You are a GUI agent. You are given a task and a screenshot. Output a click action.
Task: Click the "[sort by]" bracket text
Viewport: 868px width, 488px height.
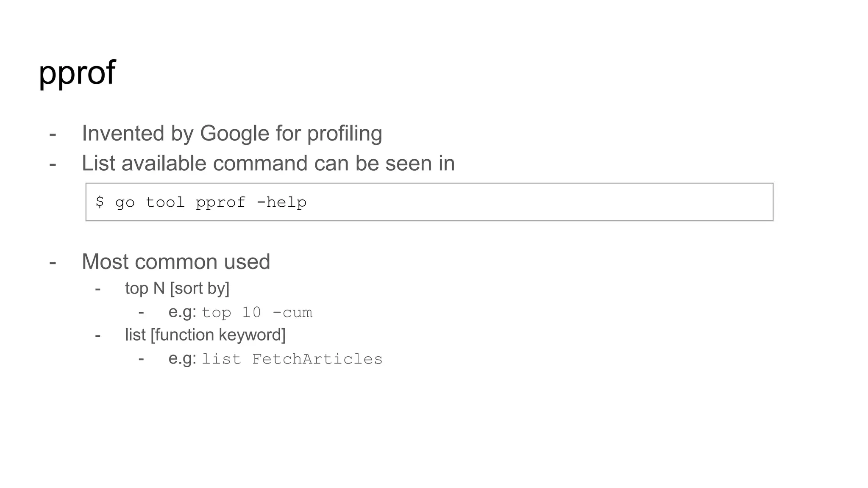200,288
